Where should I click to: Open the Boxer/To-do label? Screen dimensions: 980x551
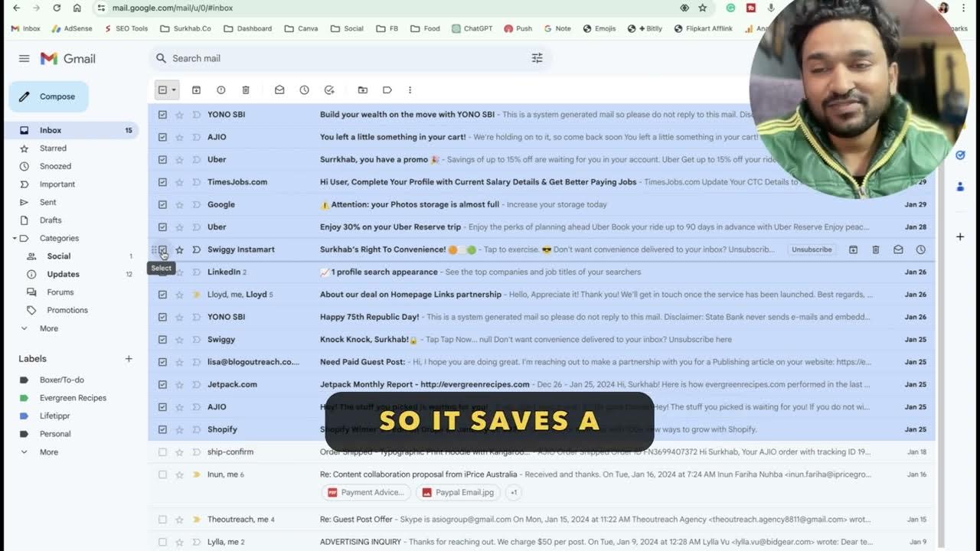point(61,380)
